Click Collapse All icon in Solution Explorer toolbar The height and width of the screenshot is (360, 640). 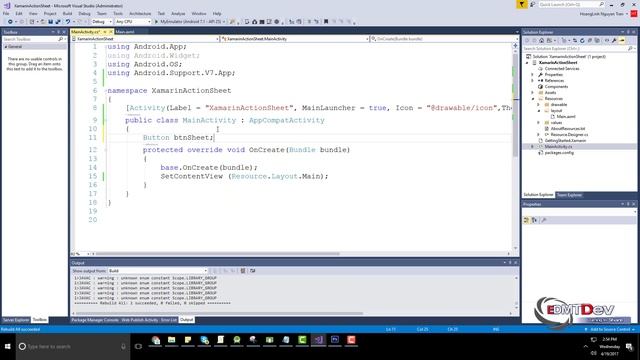point(590,40)
